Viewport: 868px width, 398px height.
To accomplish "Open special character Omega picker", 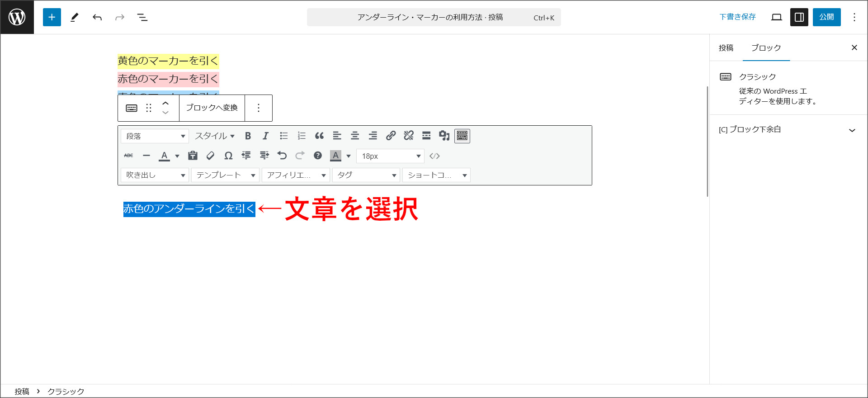I will click(229, 156).
